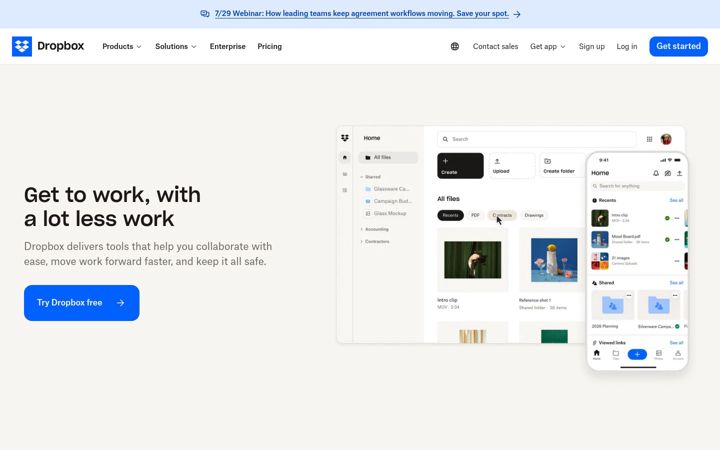Tap the upload arrow icon on phone header
Image resolution: width=720 pixels, height=450 pixels.
(x=680, y=173)
